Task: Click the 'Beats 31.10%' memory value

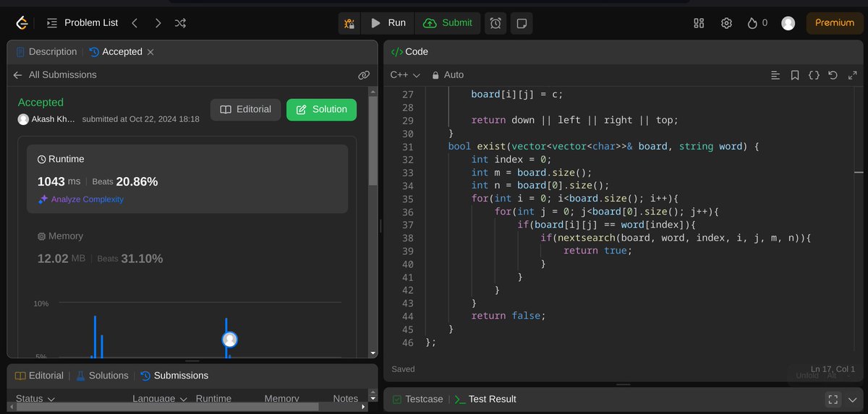Action: coord(130,259)
